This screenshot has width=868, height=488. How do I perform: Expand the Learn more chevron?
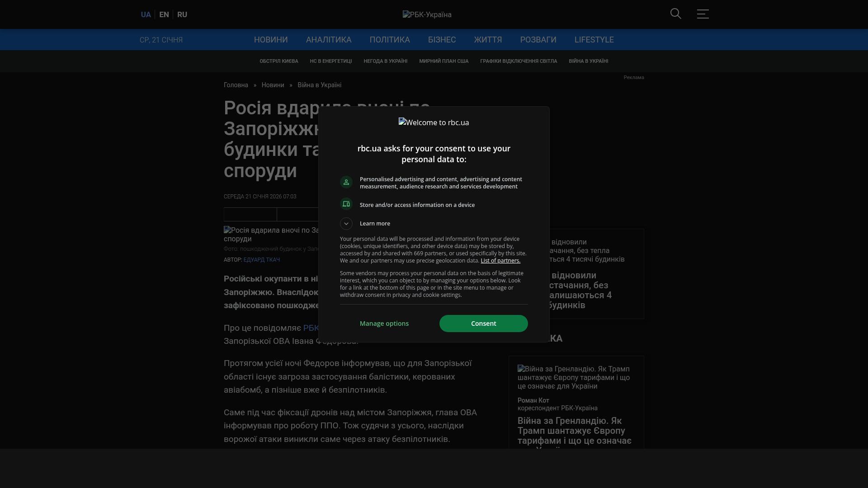pos(346,224)
